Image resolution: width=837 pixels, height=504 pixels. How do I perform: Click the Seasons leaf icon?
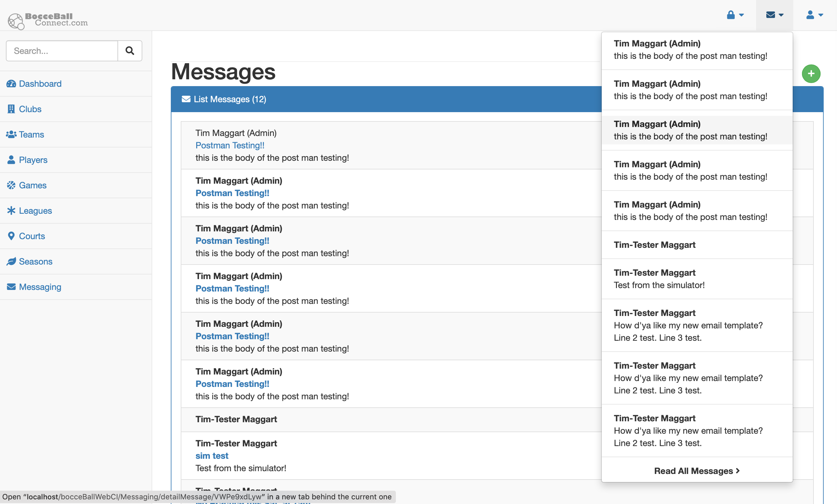[x=11, y=261]
